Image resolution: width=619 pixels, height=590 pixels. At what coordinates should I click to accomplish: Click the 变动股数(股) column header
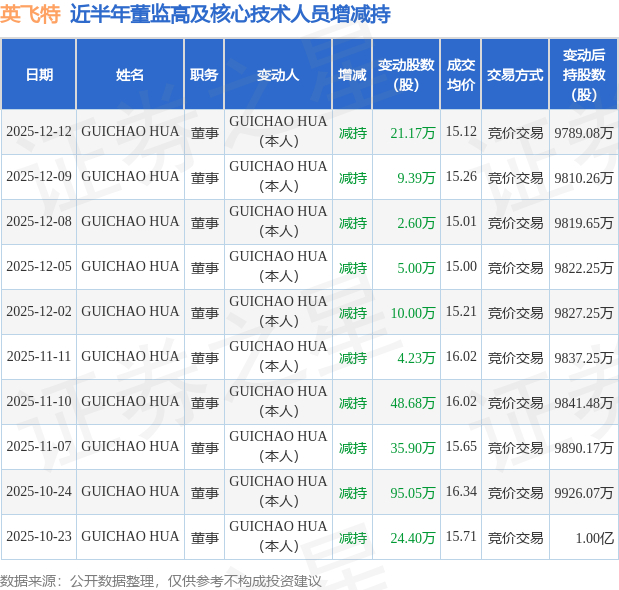click(406, 75)
